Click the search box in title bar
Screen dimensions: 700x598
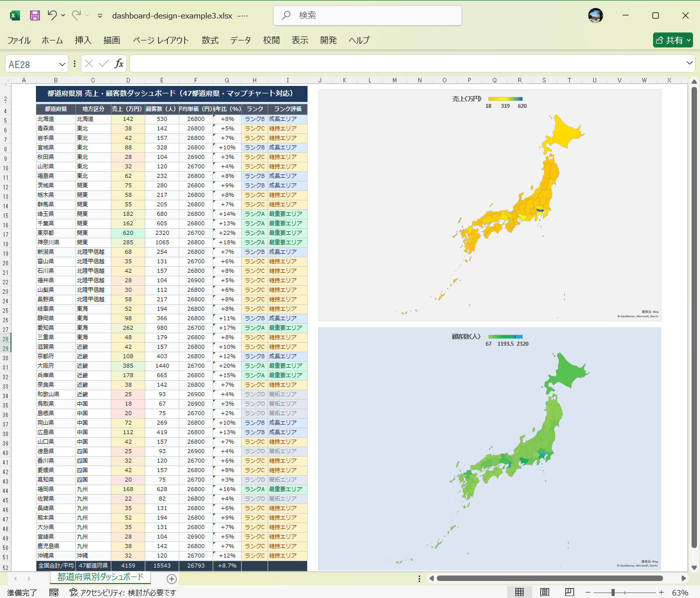(367, 15)
